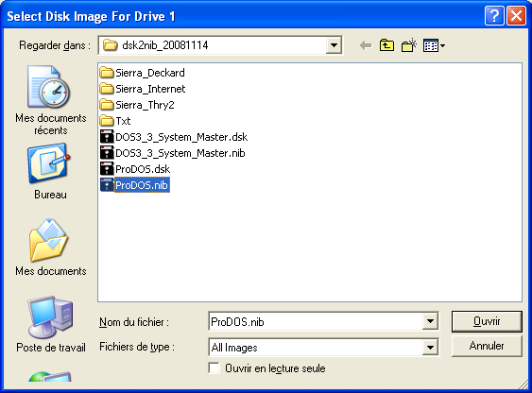532x393 pixels.
Task: Click the ProDOS.dsk disk icon
Action: pyautogui.click(x=107, y=169)
